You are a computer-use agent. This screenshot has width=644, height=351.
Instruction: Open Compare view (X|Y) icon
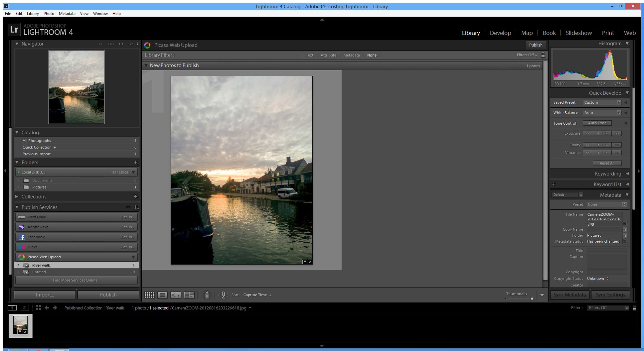click(x=176, y=295)
